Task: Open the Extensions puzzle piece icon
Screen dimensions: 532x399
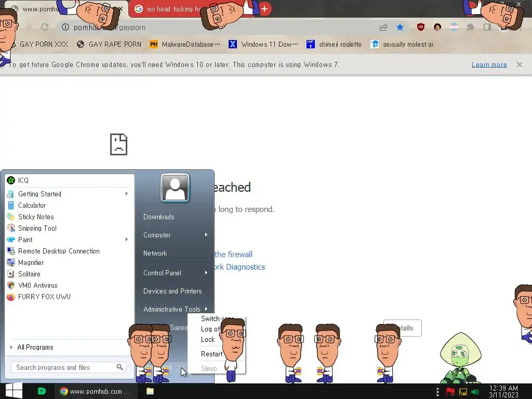Action: pyautogui.click(x=470, y=27)
